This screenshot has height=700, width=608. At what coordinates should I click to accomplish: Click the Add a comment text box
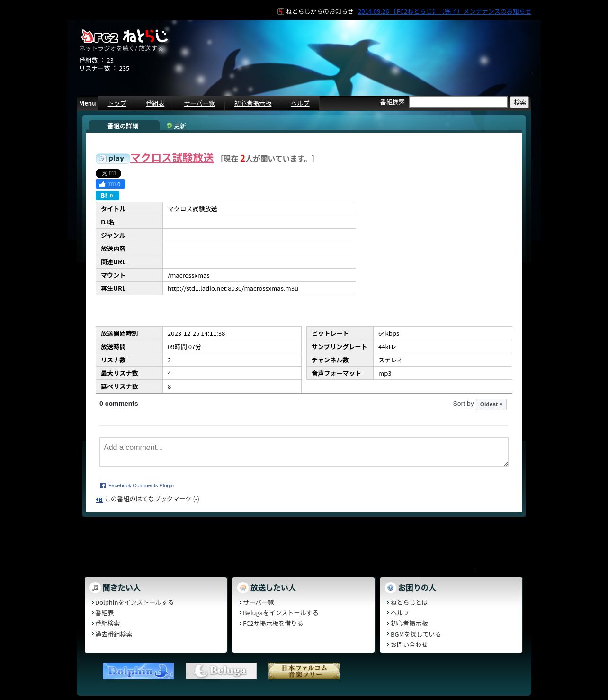[304, 452]
